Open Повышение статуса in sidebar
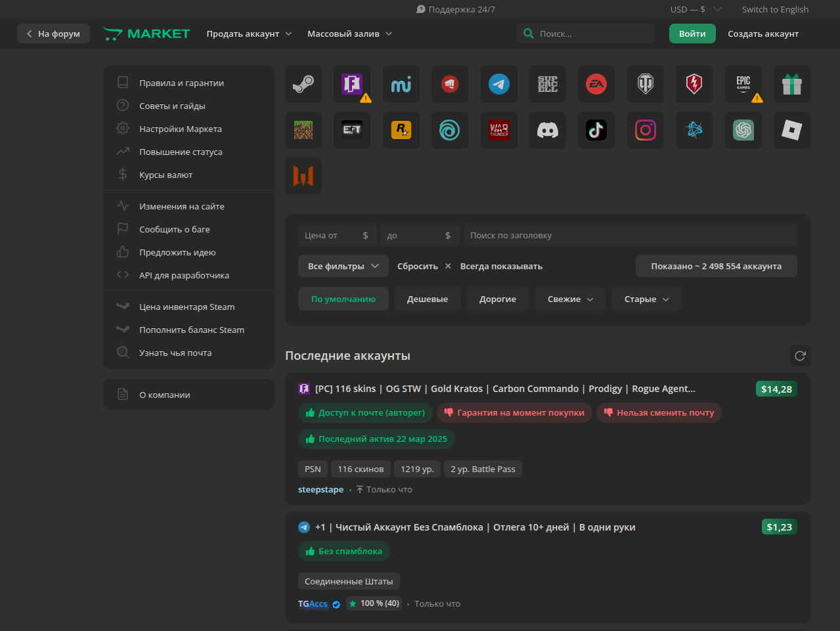840x631 pixels. coord(188,152)
